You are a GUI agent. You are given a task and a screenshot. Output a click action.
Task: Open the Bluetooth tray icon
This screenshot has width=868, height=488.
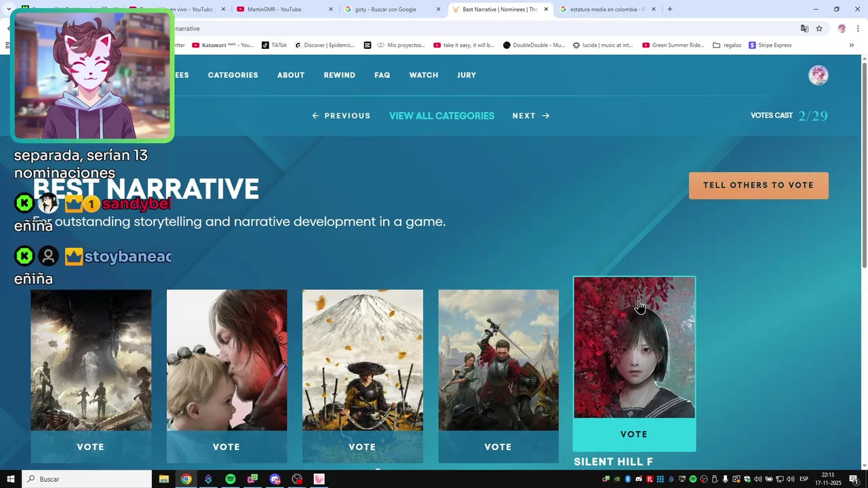[x=628, y=479]
